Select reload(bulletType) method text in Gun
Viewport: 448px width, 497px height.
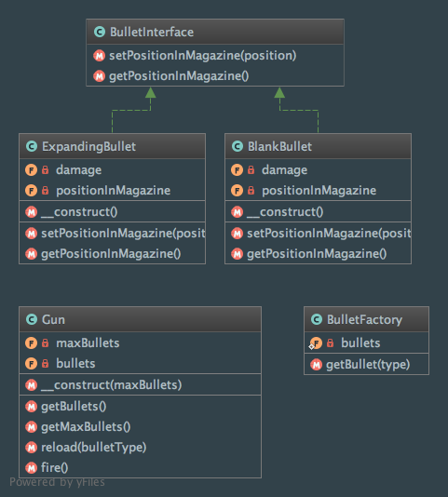point(93,448)
